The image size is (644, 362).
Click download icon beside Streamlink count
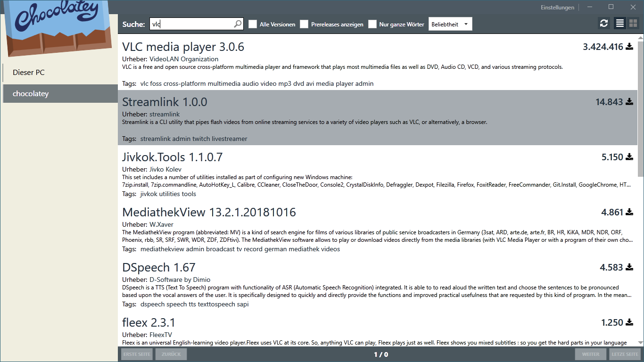click(x=629, y=102)
